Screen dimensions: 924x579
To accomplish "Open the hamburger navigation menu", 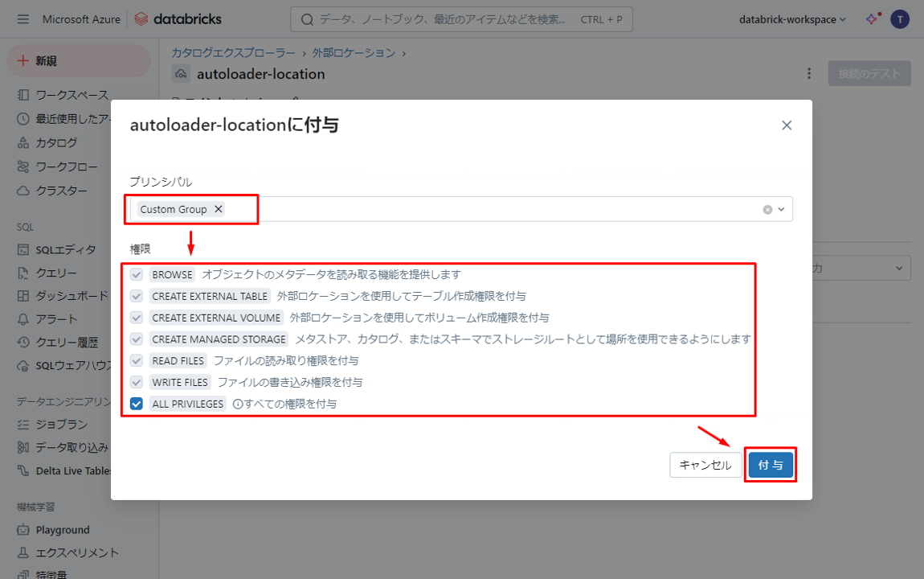I will [x=23, y=19].
